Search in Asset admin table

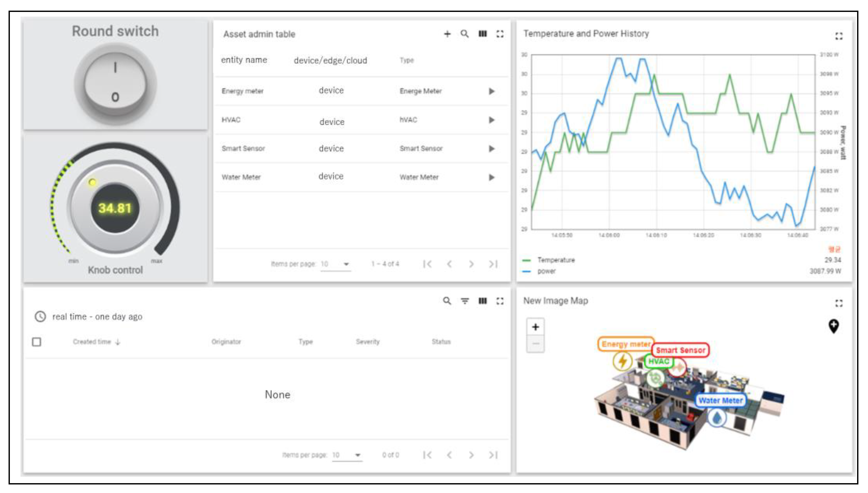[x=465, y=34]
